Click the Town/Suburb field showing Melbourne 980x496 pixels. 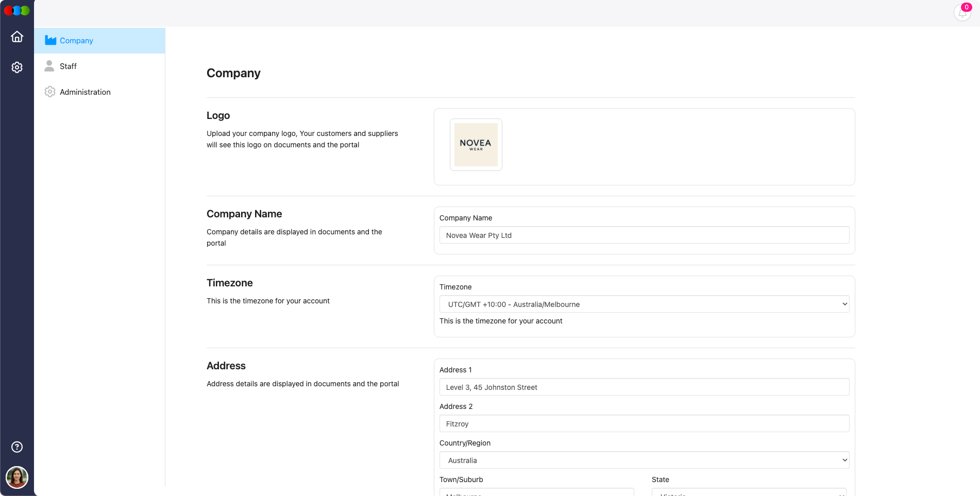(536, 493)
